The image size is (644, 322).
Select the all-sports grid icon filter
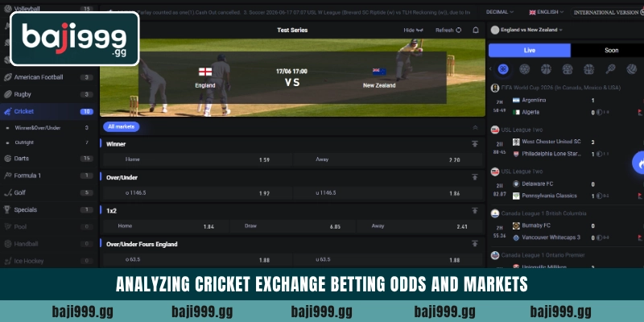pyautogui.click(x=503, y=69)
